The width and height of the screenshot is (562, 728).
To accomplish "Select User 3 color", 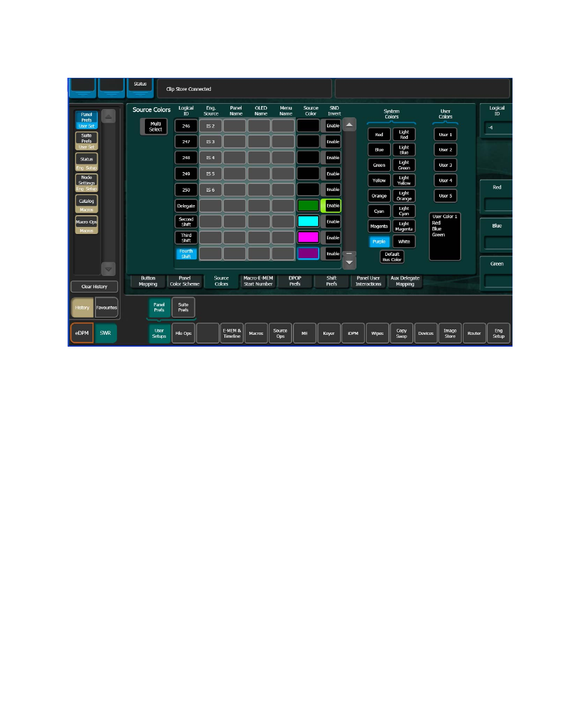I will click(x=445, y=165).
